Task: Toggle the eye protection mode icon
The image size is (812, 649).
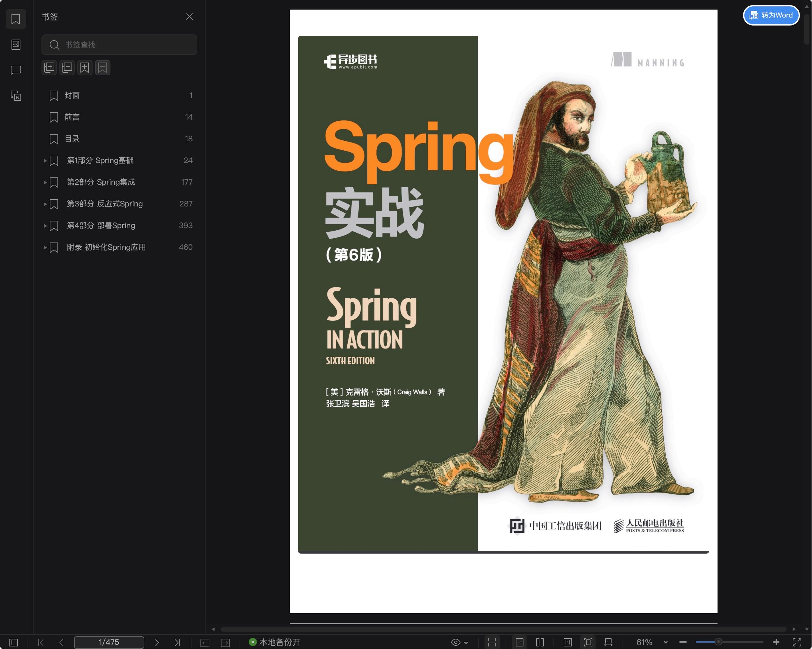Action: click(x=456, y=642)
